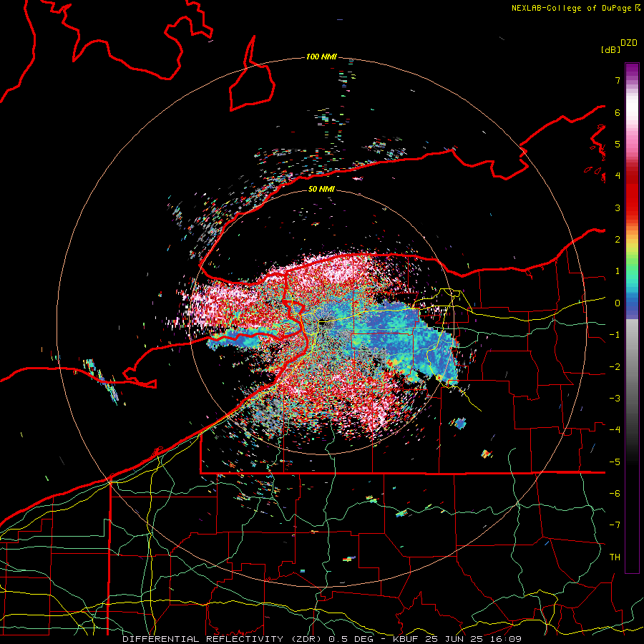This screenshot has height=644, width=644.
Task: Click the 2 value on the ZDR scale
Action: [618, 240]
